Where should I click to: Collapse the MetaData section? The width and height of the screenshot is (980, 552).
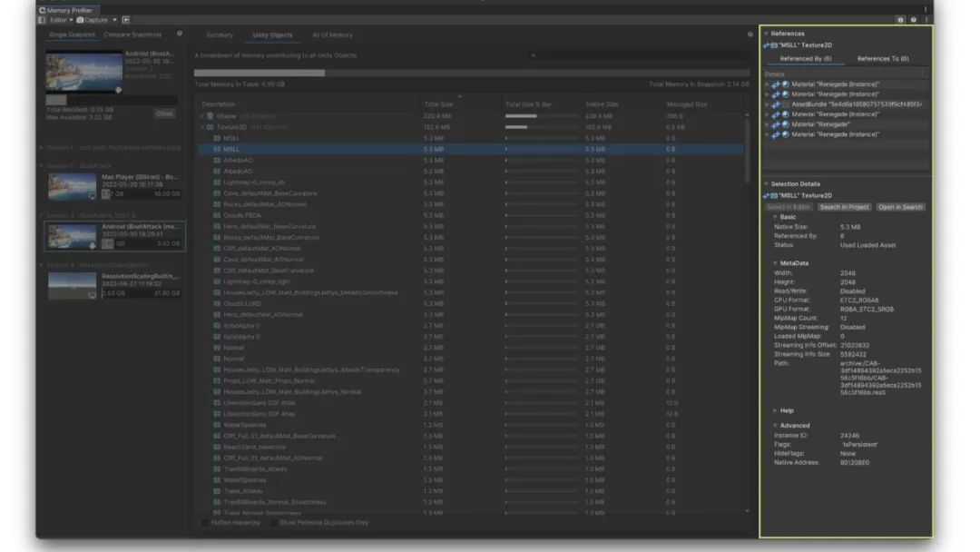coord(775,263)
